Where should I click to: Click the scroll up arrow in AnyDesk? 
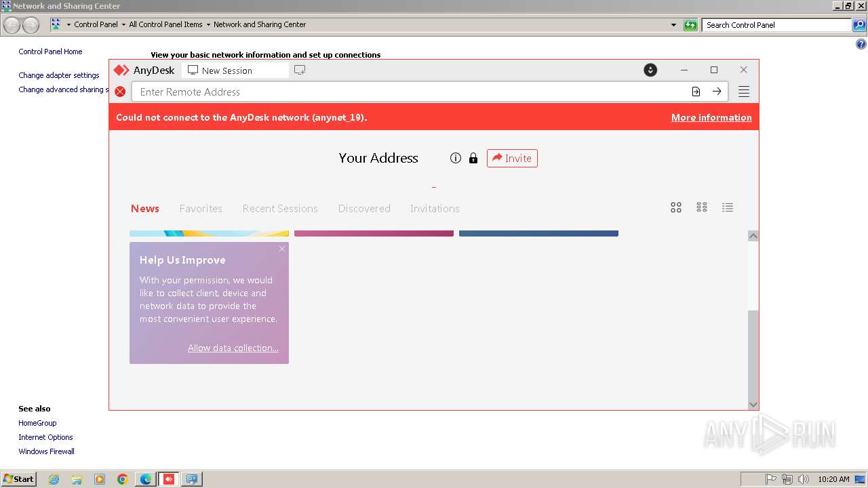753,236
